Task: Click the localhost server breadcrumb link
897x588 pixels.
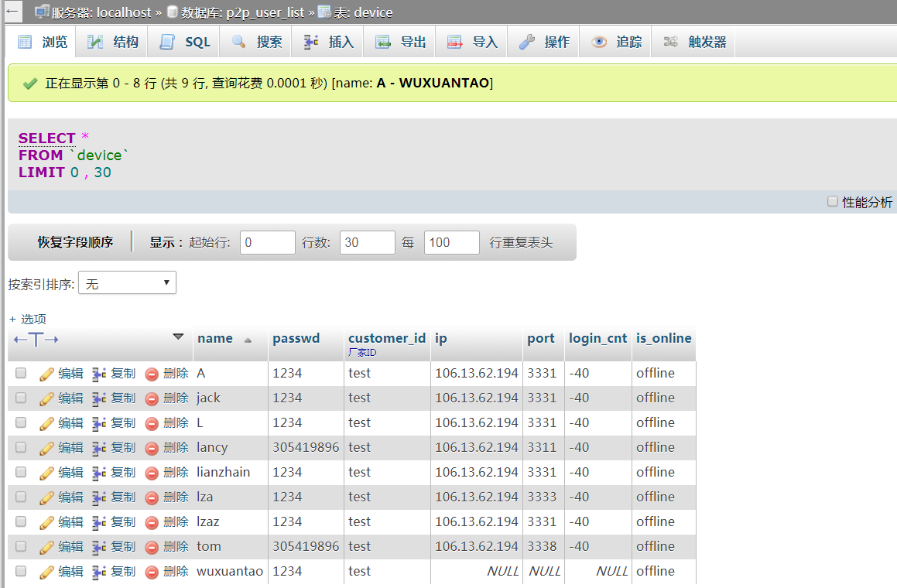Action: point(124,12)
